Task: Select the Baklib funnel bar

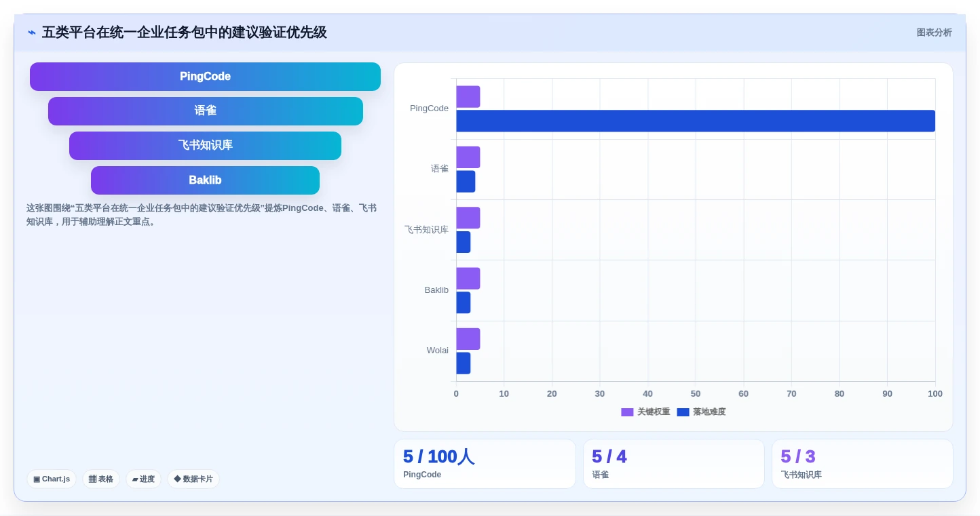Action: (x=205, y=180)
